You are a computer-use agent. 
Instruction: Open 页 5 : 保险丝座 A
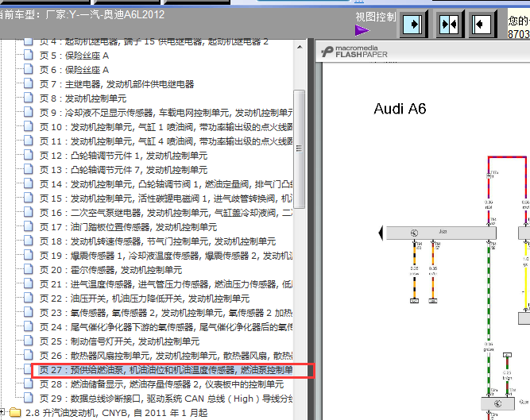coord(74,56)
